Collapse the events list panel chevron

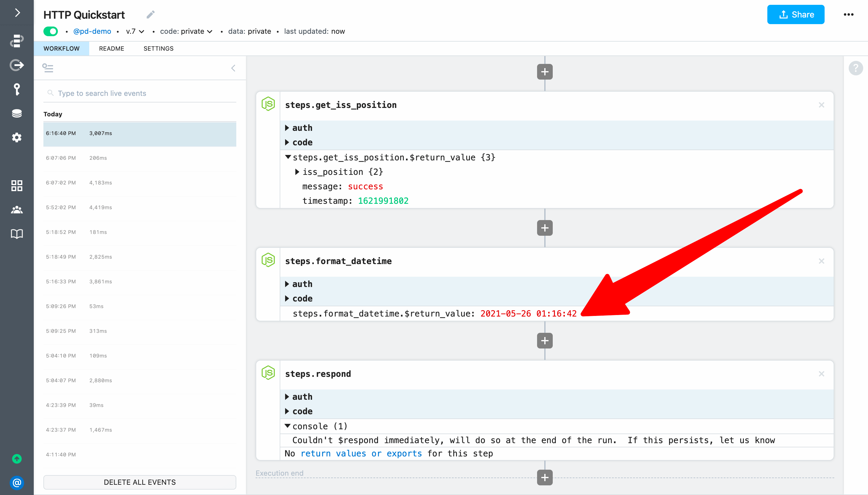[x=233, y=68]
